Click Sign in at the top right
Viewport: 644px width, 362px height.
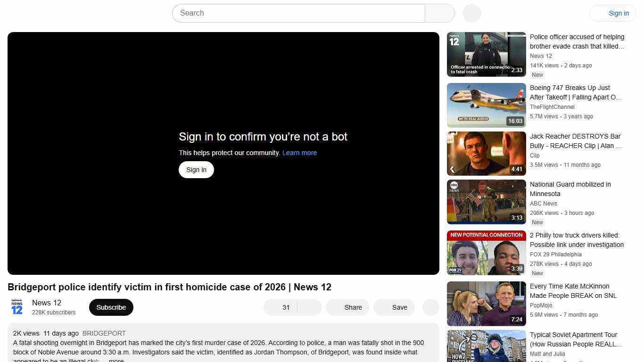pos(613,13)
